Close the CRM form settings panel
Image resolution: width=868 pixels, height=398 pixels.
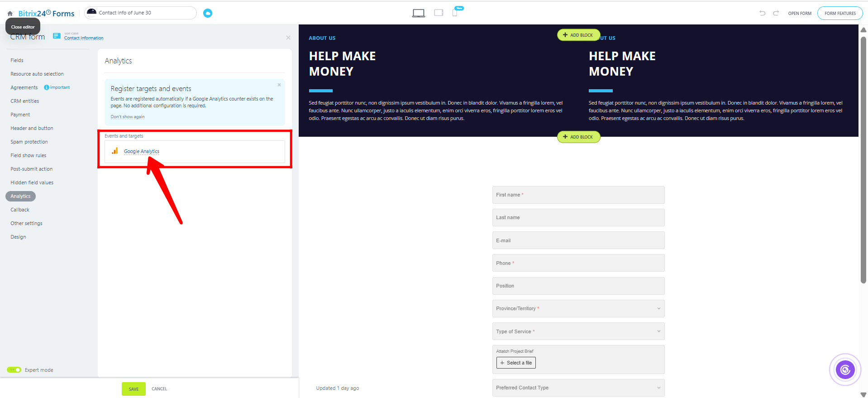(288, 38)
